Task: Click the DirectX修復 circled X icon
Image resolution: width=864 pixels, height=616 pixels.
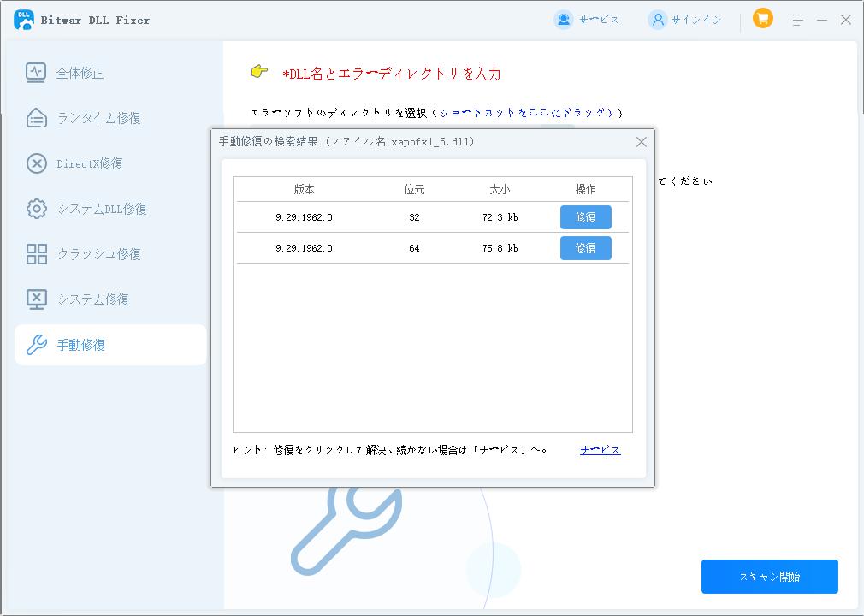Action: (37, 163)
